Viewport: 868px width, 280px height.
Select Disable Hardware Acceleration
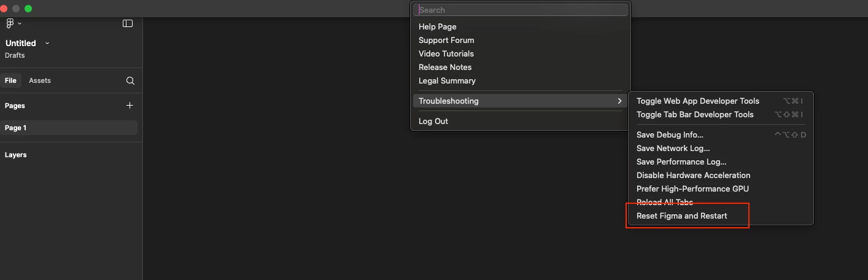(x=721, y=175)
